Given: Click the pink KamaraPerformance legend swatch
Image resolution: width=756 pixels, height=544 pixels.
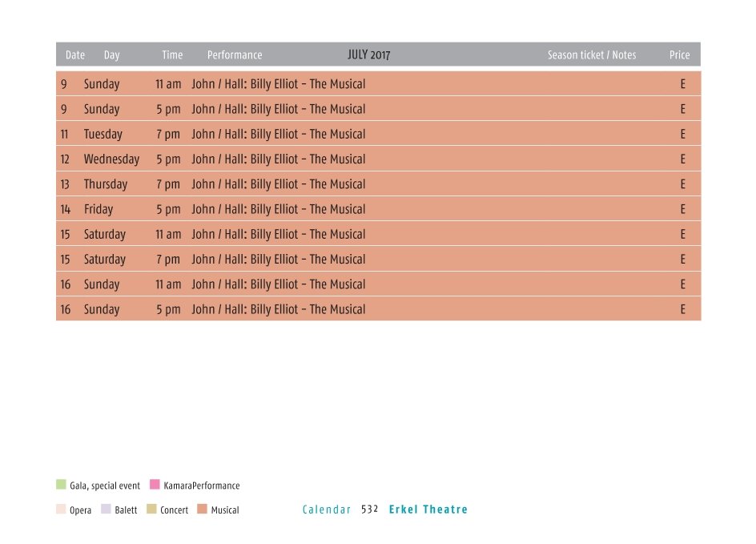Looking at the screenshot, I should pos(155,484).
